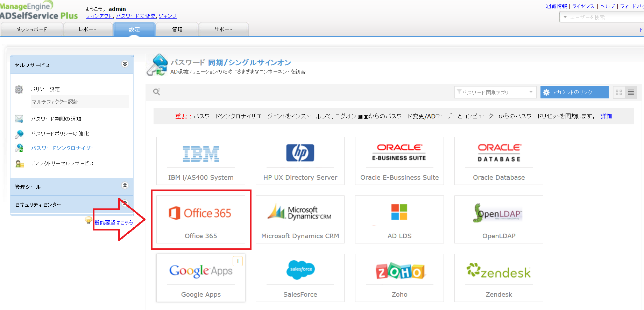Open the AD LDS tile
This screenshot has width=644, height=310.
[x=399, y=219]
